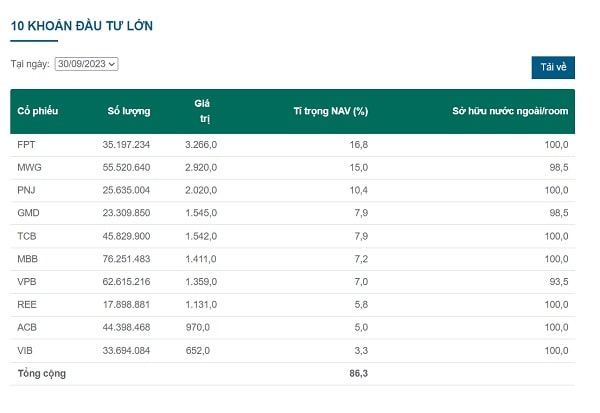
Task: Click the quantity 45.829.900 for TCB
Action: [126, 236]
